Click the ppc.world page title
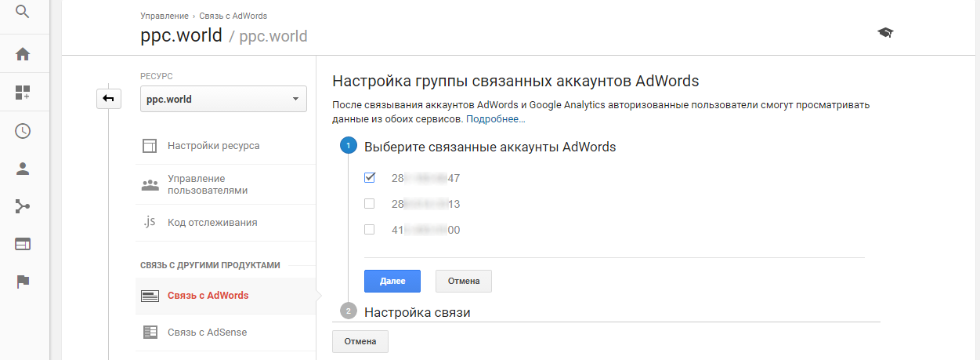The image size is (980, 360). (x=181, y=35)
